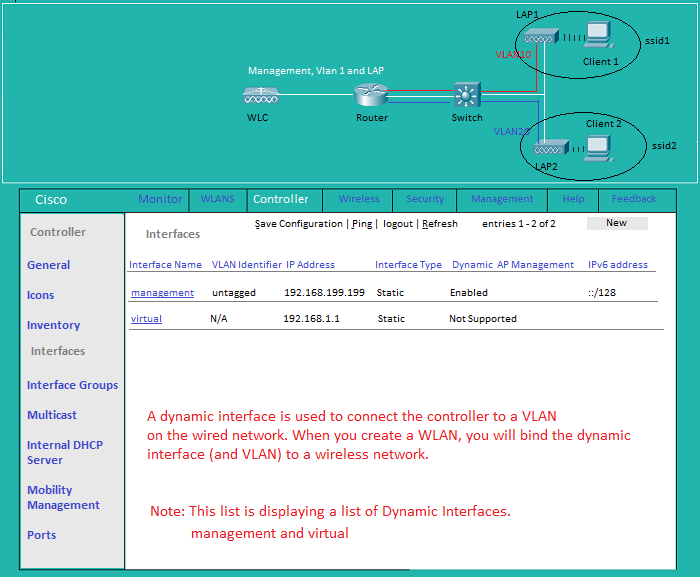
Task: Open Multicast in the sidebar
Action: point(52,415)
